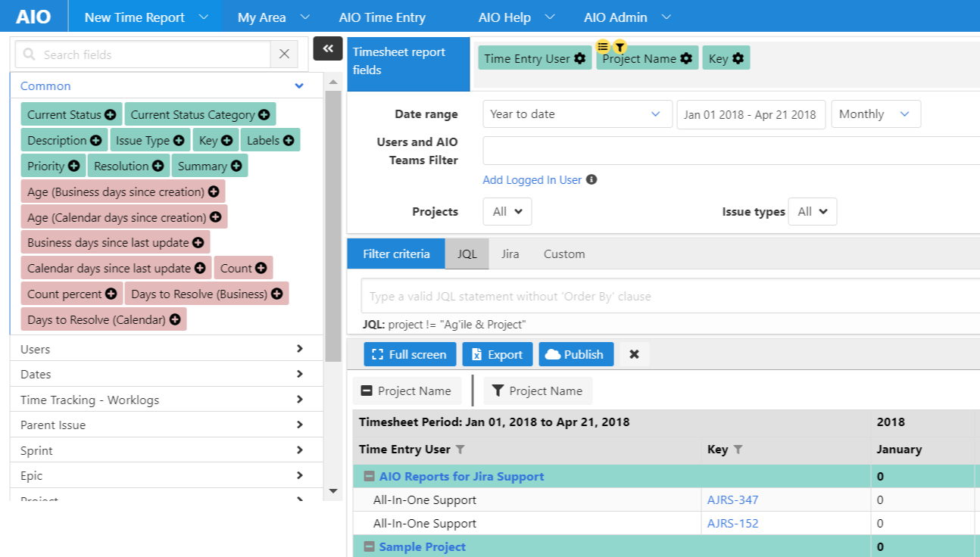
Task: Toggle the Project Name grouping chip
Action: point(407,391)
